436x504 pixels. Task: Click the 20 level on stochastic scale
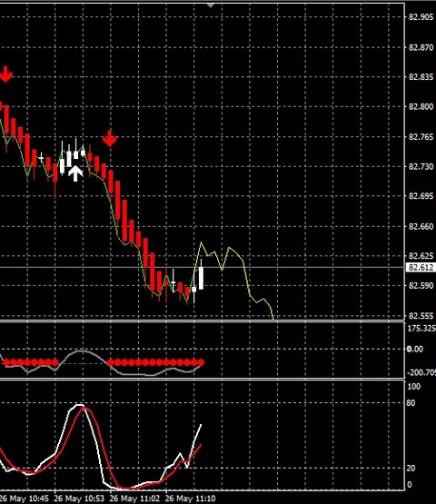click(x=411, y=468)
